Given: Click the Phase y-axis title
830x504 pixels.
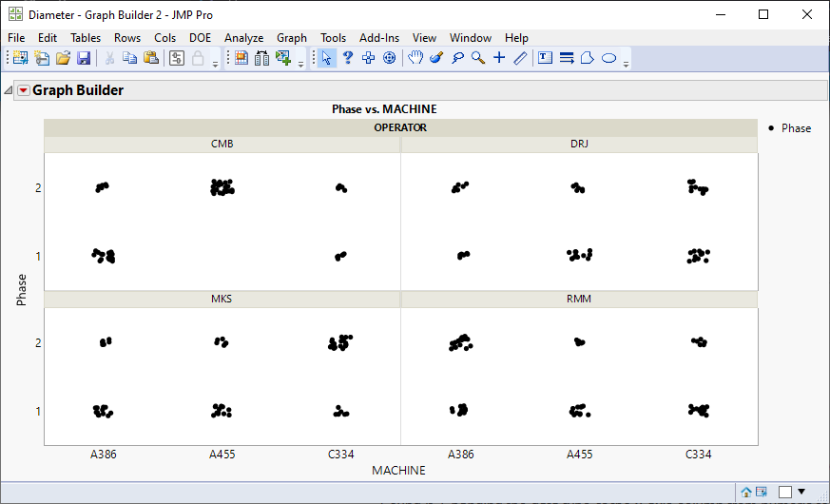Looking at the screenshot, I should pos(21,290).
